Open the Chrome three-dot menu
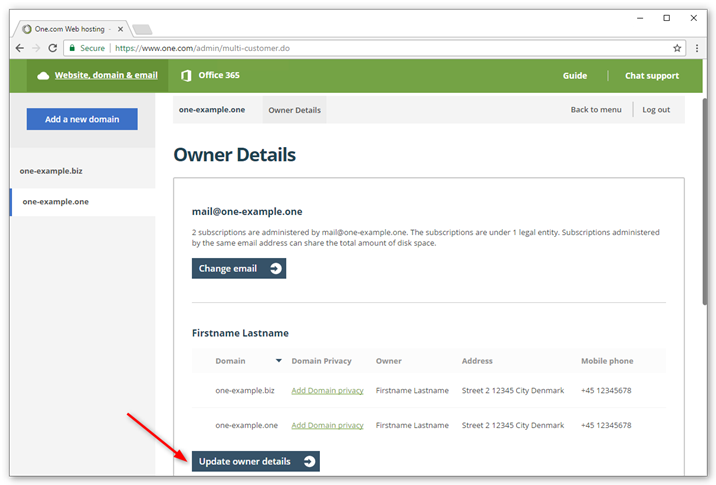Viewport: 716px width, 485px height. coord(697,48)
